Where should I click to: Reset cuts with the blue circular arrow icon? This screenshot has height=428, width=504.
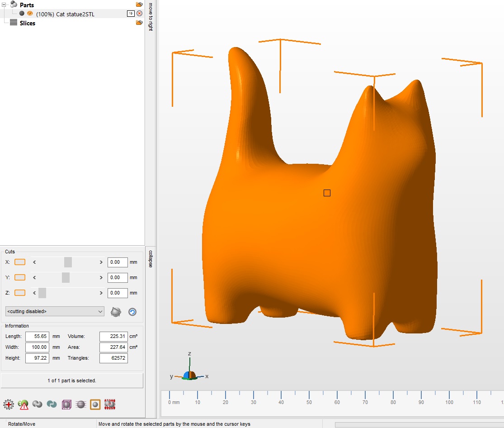[132, 312]
